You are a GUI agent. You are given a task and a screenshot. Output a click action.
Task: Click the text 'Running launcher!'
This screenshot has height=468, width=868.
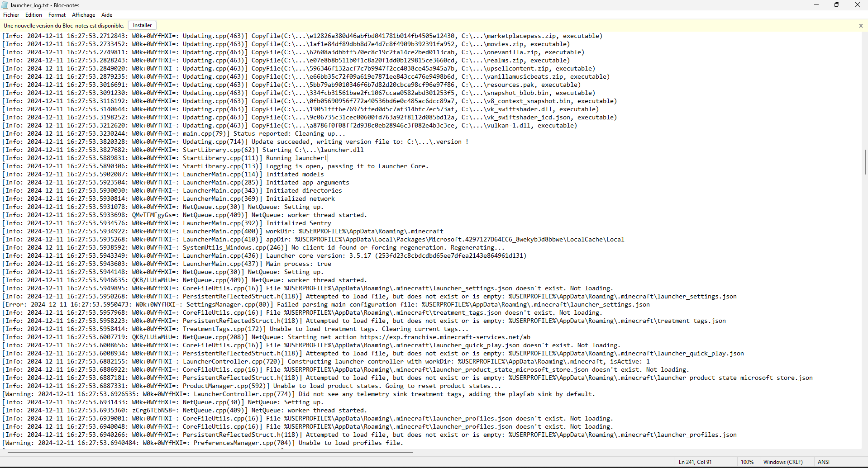296,158
